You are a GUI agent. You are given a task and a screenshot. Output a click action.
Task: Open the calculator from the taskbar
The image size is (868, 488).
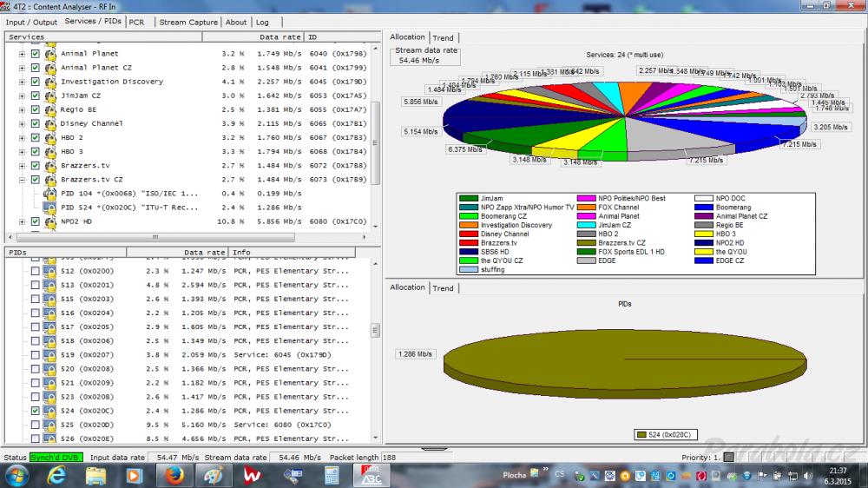click(332, 476)
